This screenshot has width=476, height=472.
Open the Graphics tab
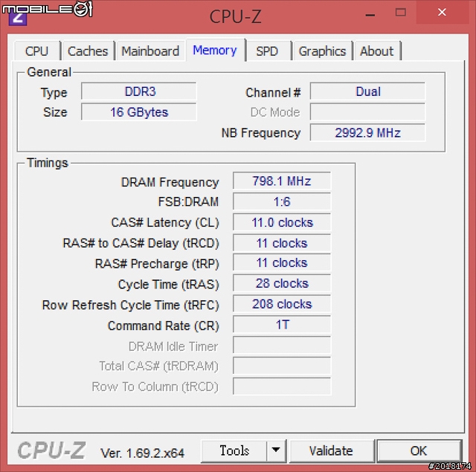pos(322,51)
